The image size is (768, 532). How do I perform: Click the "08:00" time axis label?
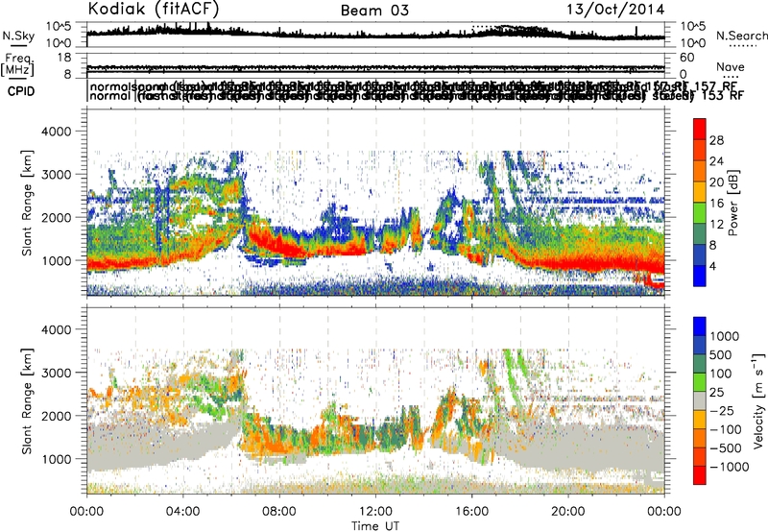(x=279, y=512)
